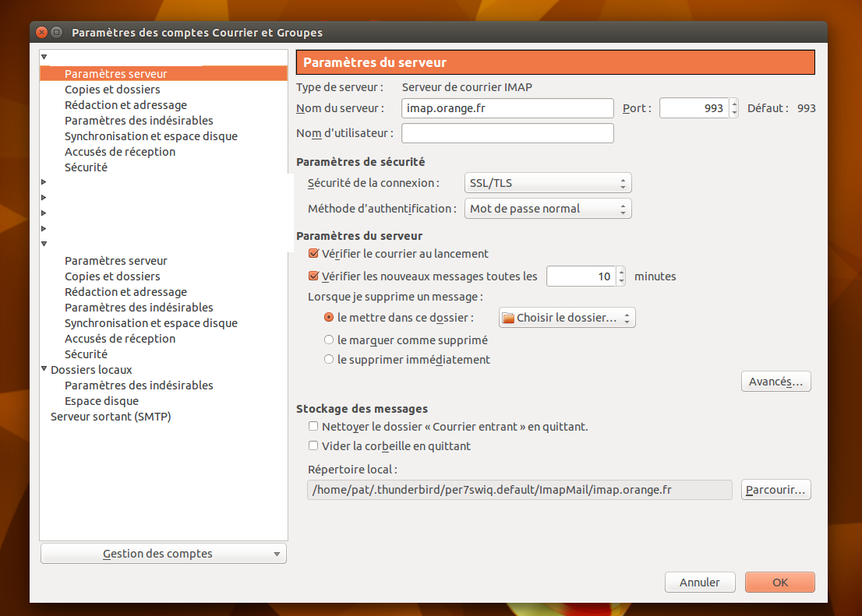
Task: Click the 'Nom du serveur' text field
Action: tap(507, 108)
